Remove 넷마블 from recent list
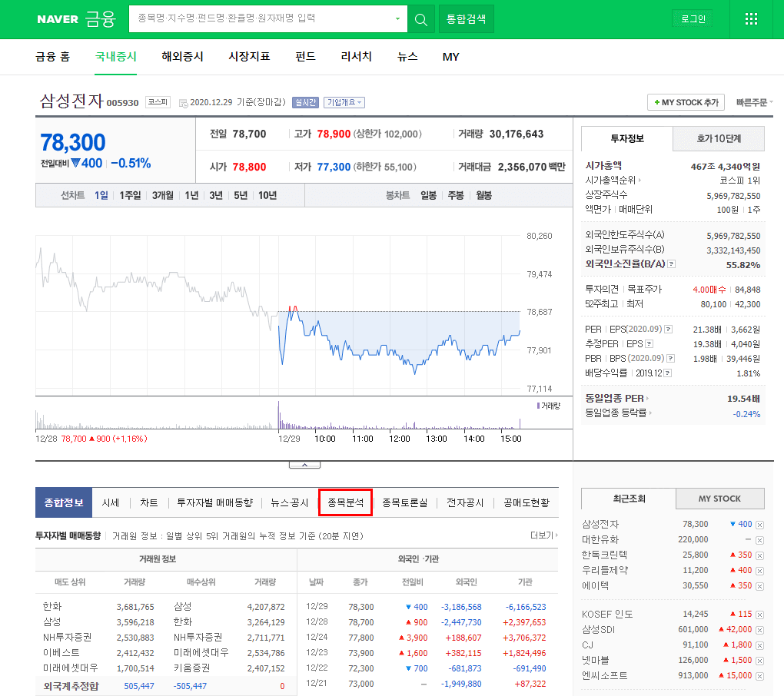Image resolution: width=784 pixels, height=696 pixels. point(759,661)
